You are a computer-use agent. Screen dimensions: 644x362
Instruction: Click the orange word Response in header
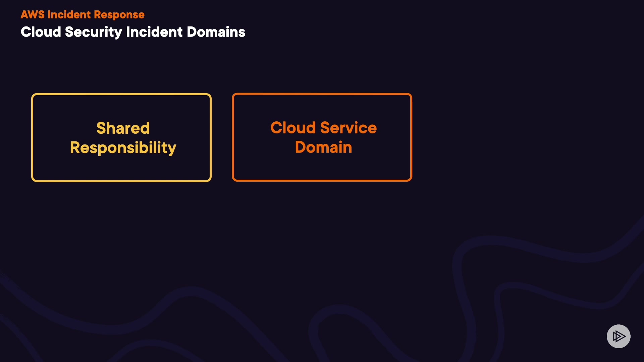click(x=119, y=15)
